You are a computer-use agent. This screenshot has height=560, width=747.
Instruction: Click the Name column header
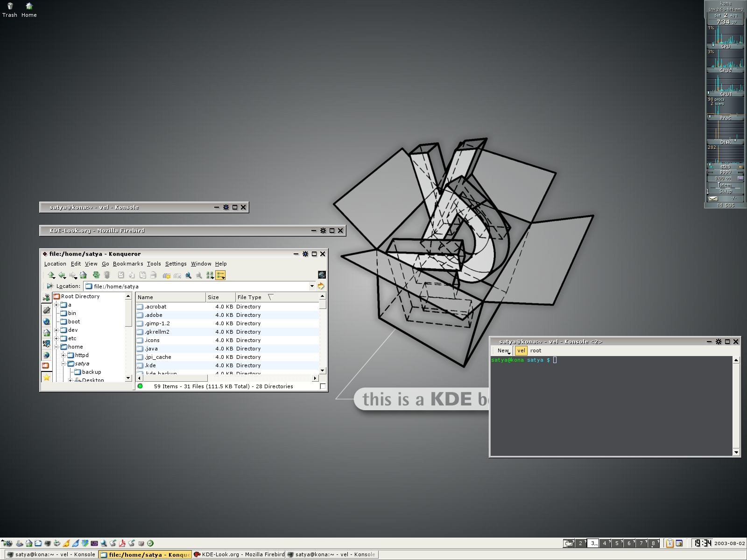coord(170,297)
